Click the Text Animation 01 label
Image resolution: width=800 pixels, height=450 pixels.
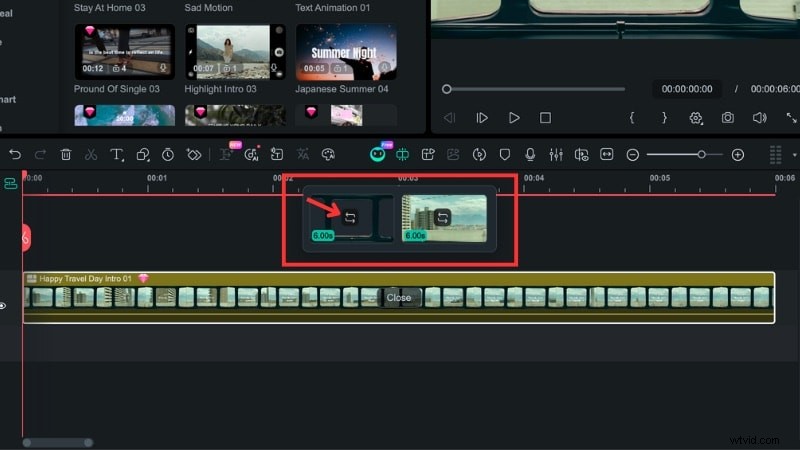[x=332, y=8]
